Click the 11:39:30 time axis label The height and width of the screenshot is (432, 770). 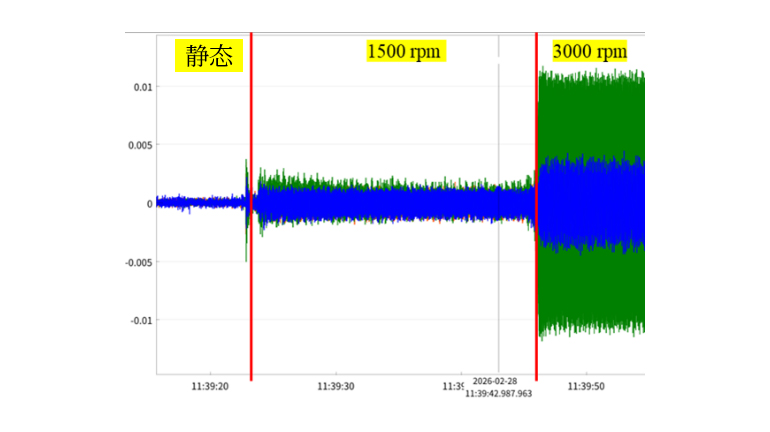(x=335, y=387)
